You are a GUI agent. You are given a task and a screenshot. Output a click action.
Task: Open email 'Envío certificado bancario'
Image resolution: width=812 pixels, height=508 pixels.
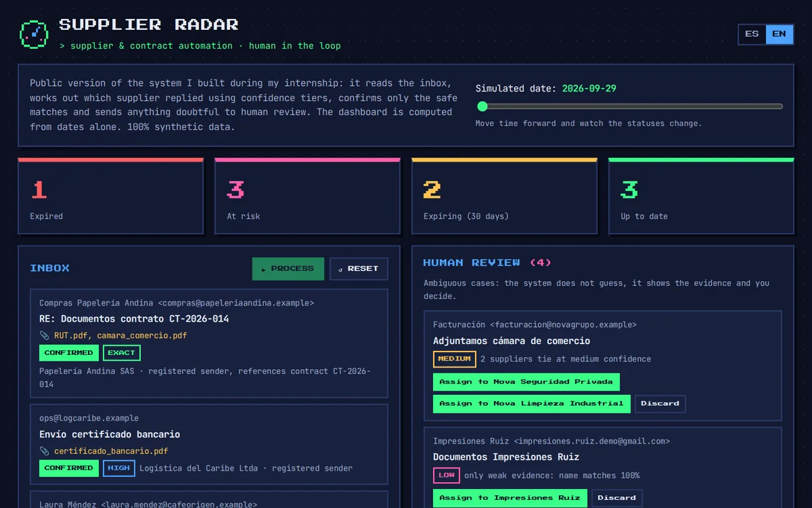pyautogui.click(x=110, y=434)
